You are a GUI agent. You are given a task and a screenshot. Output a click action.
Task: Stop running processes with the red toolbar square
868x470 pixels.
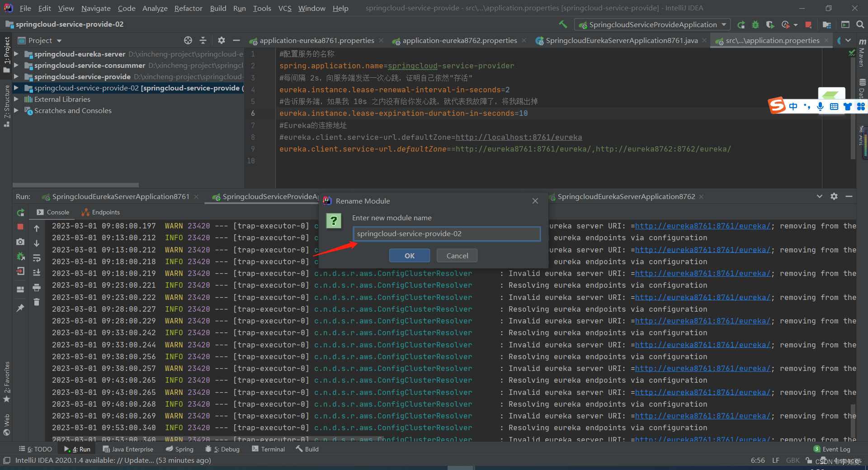(808, 24)
